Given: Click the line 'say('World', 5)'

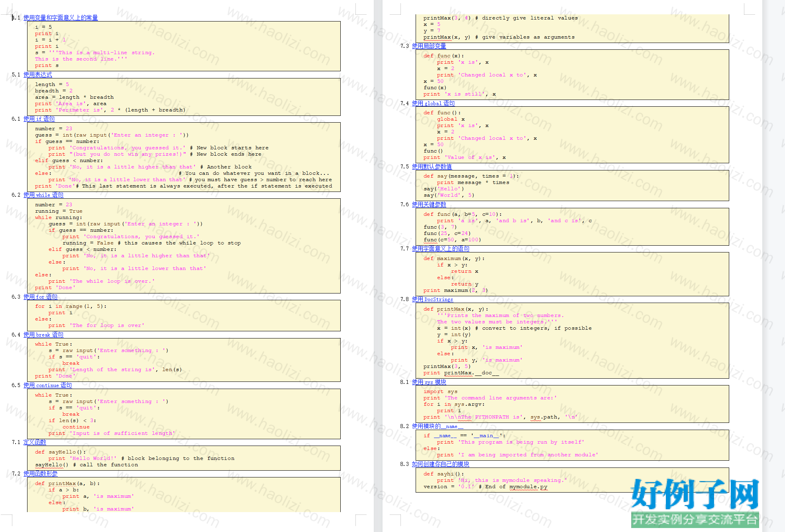Looking at the screenshot, I should click(449, 195).
